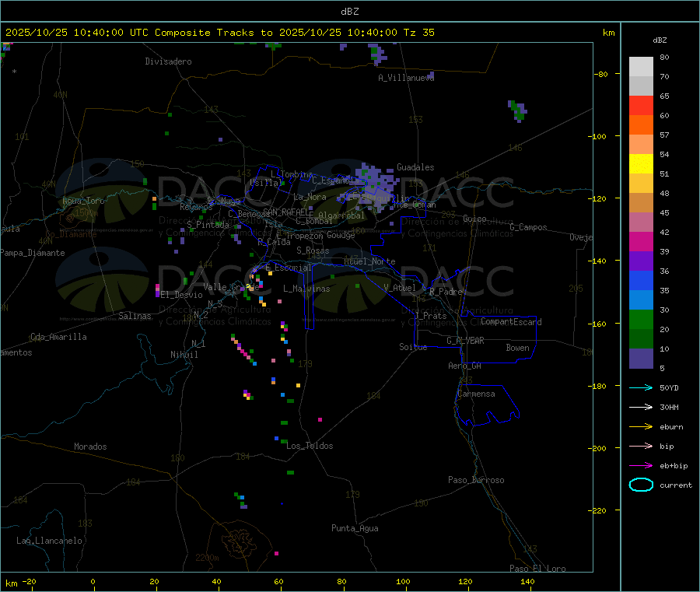700x592 pixels.
Task: Click the A_Villanueva location label
Action: [x=406, y=78]
